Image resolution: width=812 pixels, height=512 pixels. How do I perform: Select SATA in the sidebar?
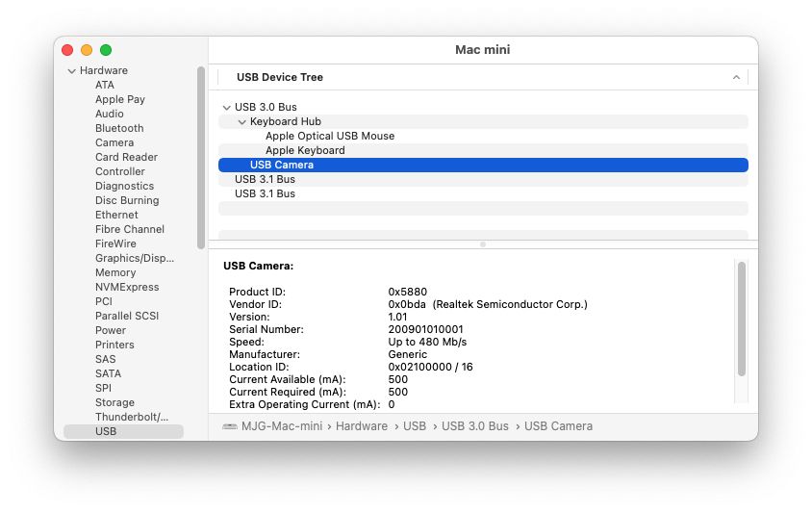point(108,374)
